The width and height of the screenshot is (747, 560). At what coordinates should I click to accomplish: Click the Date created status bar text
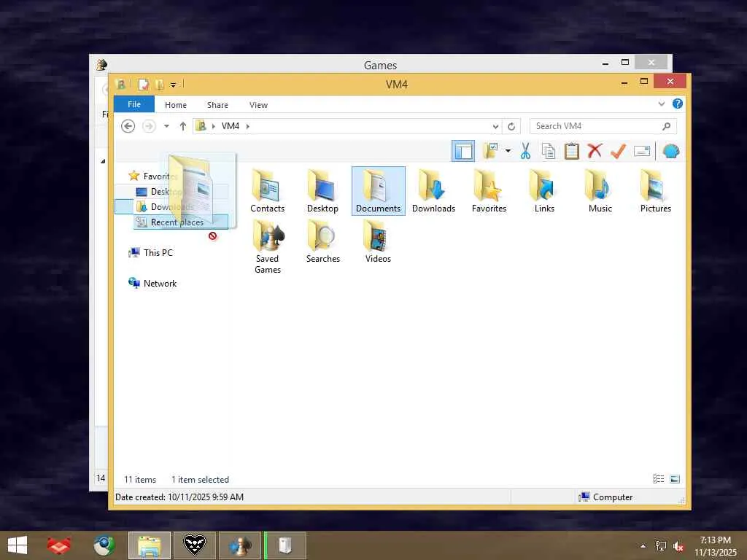pyautogui.click(x=179, y=497)
